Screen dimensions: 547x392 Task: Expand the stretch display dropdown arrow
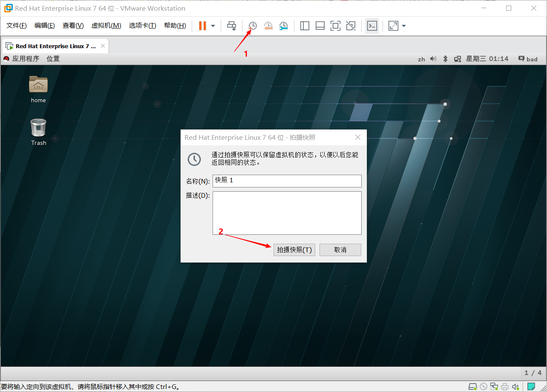(404, 26)
